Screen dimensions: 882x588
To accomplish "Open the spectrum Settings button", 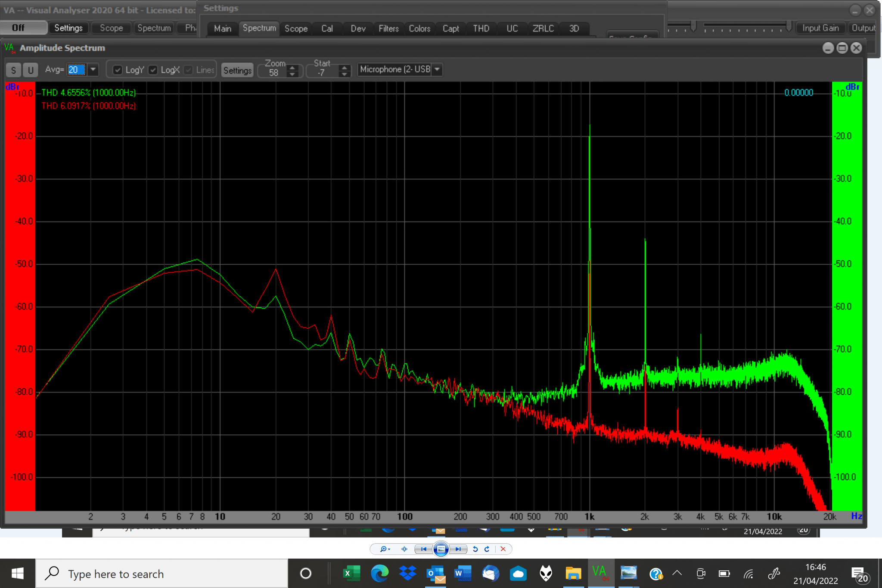I will pyautogui.click(x=237, y=70).
